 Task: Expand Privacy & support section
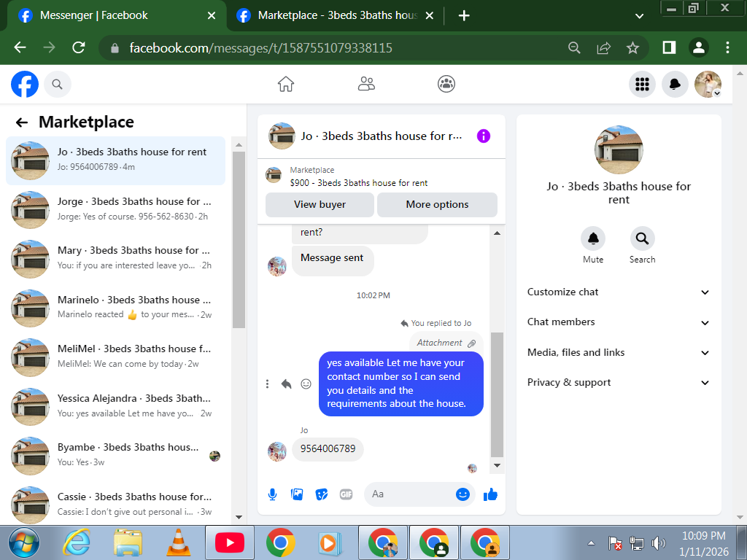click(x=619, y=383)
